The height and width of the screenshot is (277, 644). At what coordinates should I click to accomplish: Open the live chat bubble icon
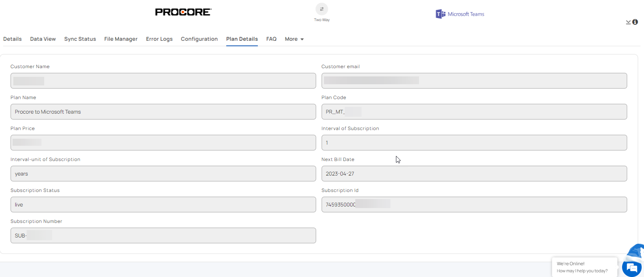point(631,268)
